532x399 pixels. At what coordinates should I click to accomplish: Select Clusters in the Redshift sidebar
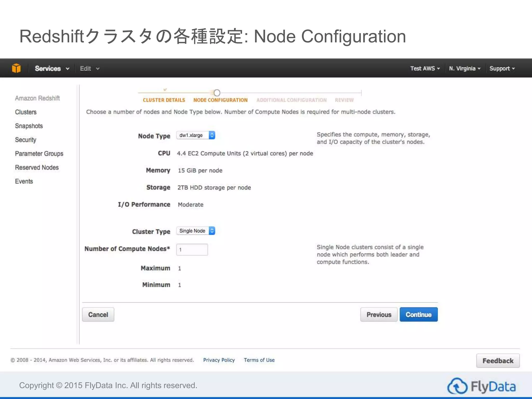click(x=26, y=112)
